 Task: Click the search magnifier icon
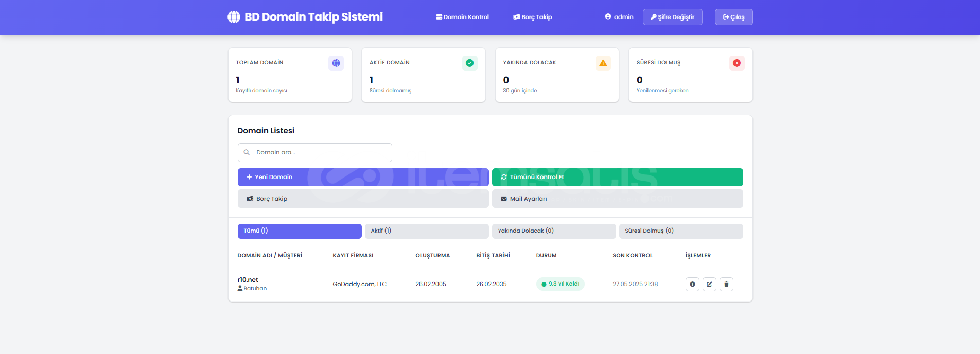pyautogui.click(x=247, y=152)
